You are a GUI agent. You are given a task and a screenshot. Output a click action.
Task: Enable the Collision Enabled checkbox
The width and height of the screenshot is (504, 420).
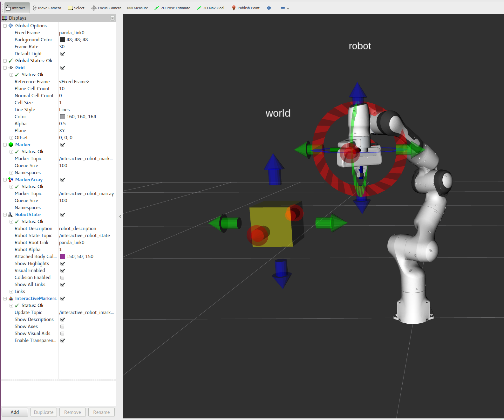[x=63, y=278]
